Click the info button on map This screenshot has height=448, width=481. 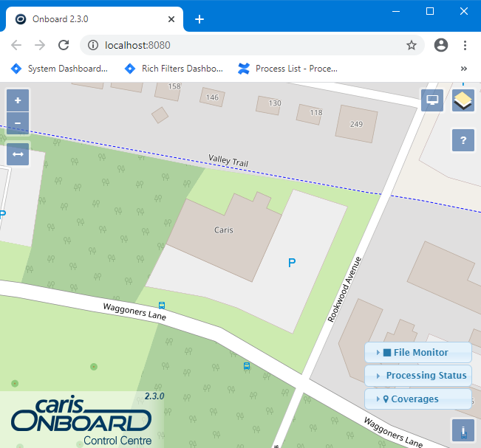[x=463, y=430]
